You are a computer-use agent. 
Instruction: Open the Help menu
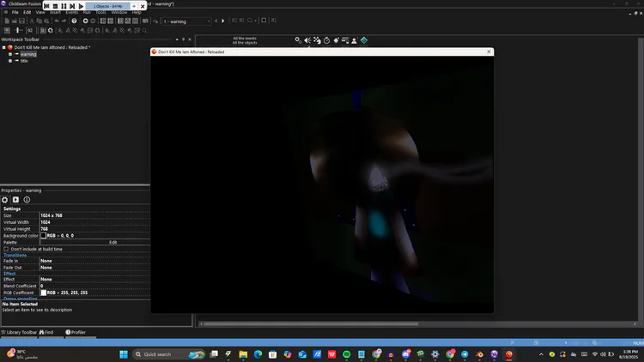137,12
